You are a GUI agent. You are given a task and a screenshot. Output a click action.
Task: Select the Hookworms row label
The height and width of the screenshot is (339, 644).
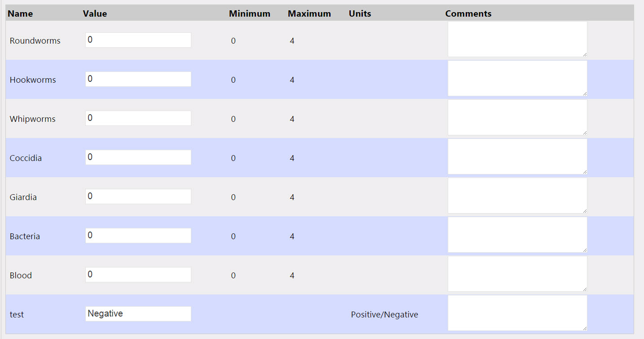33,80
